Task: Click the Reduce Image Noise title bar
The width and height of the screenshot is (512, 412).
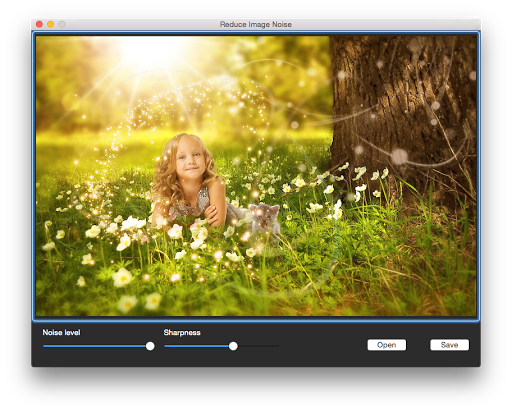Action: 256,24
